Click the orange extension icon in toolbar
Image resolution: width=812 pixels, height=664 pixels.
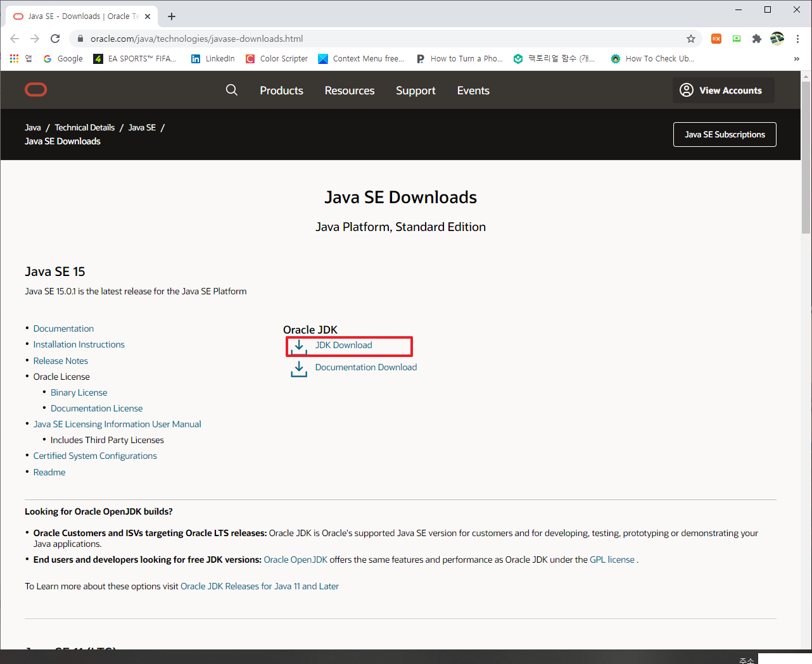(x=716, y=39)
